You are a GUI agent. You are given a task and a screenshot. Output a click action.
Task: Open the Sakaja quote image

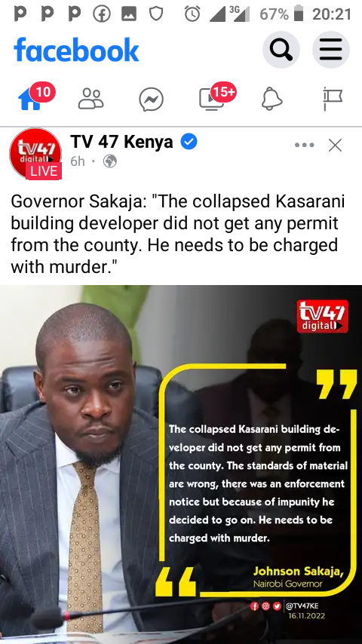tap(181, 465)
